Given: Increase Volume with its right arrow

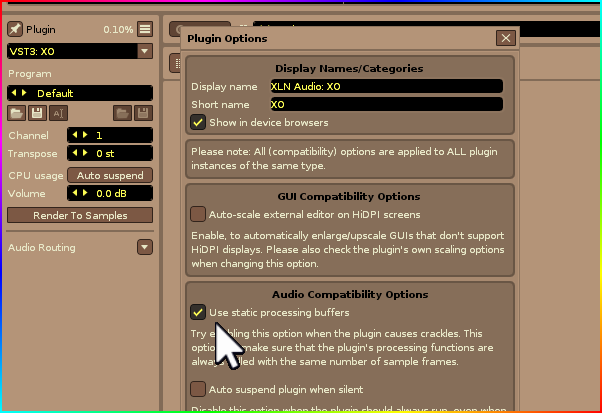Looking at the screenshot, I should point(85,193).
